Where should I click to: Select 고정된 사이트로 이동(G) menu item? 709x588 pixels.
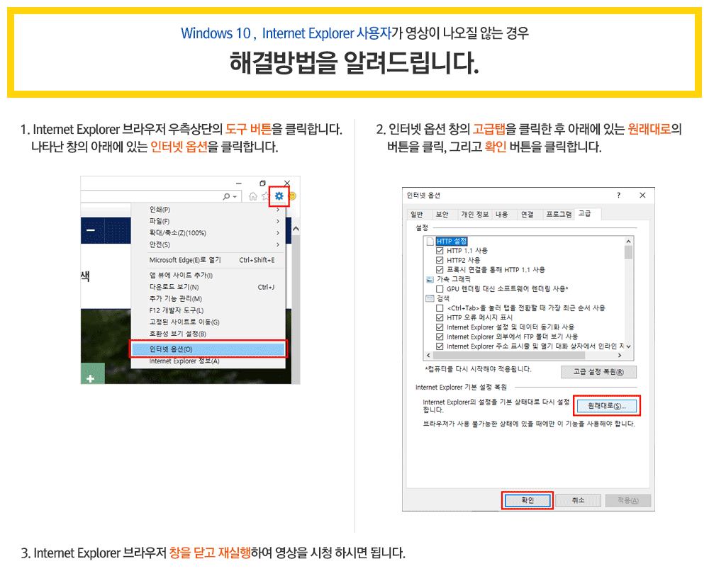[x=208, y=322]
